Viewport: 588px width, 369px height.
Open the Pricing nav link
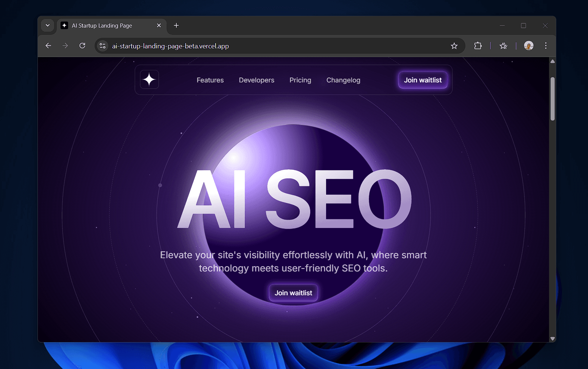pyautogui.click(x=300, y=80)
